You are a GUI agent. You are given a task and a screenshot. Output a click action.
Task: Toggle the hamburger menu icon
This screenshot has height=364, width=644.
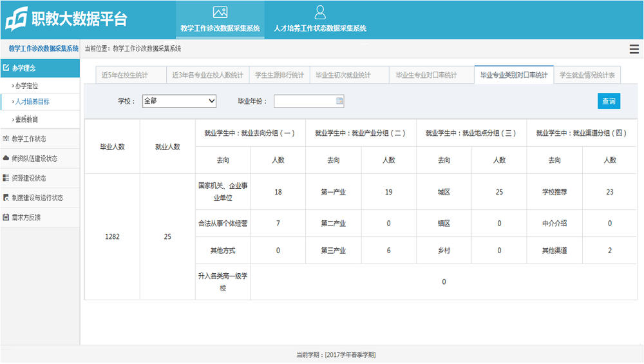(634, 50)
